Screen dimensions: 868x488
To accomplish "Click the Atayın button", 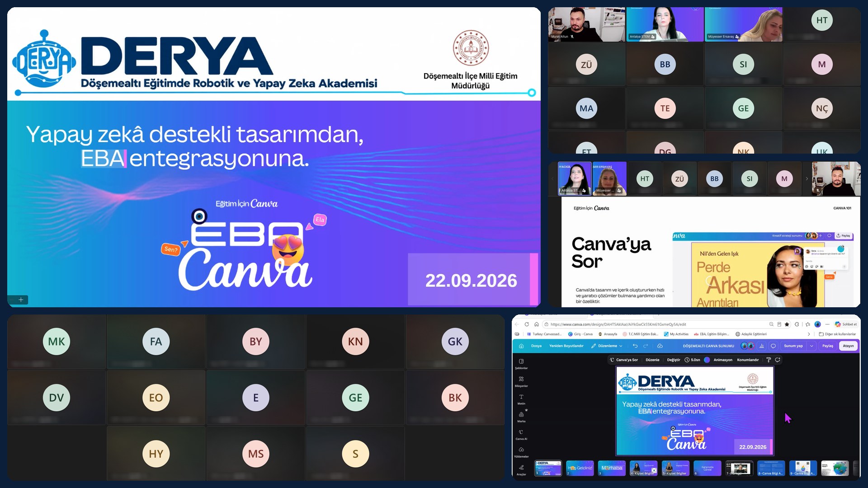I will (849, 346).
